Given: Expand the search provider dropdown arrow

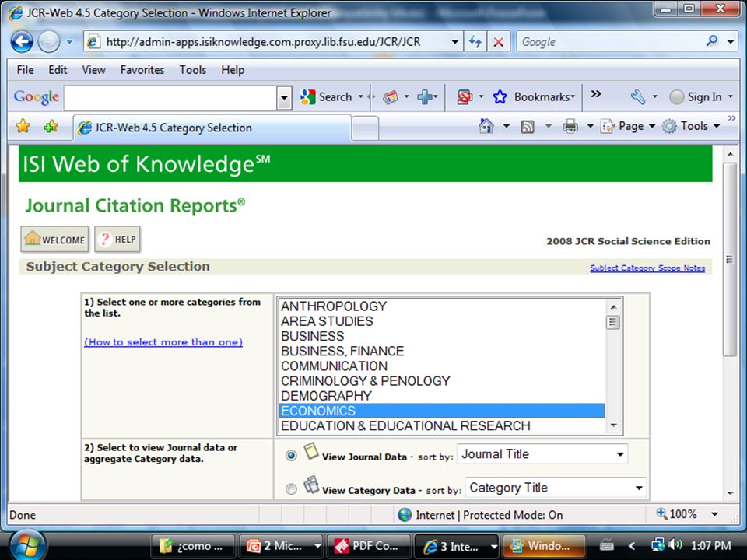Looking at the screenshot, I should point(731,42).
